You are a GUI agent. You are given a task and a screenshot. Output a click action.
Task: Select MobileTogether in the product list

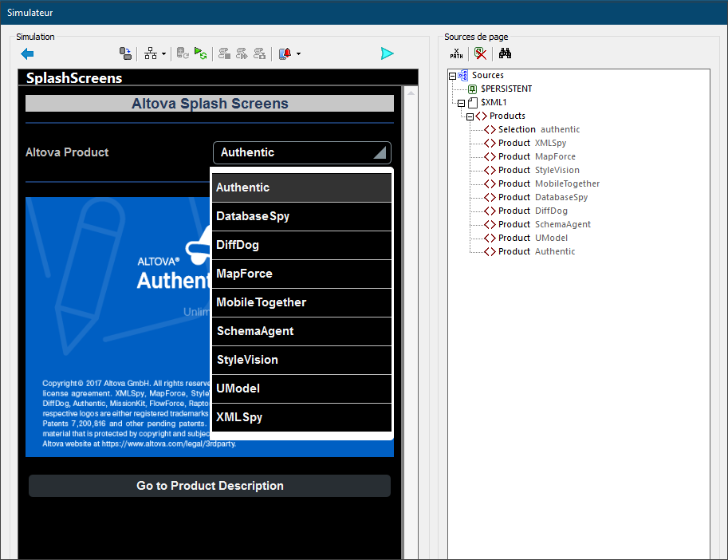[x=301, y=302]
